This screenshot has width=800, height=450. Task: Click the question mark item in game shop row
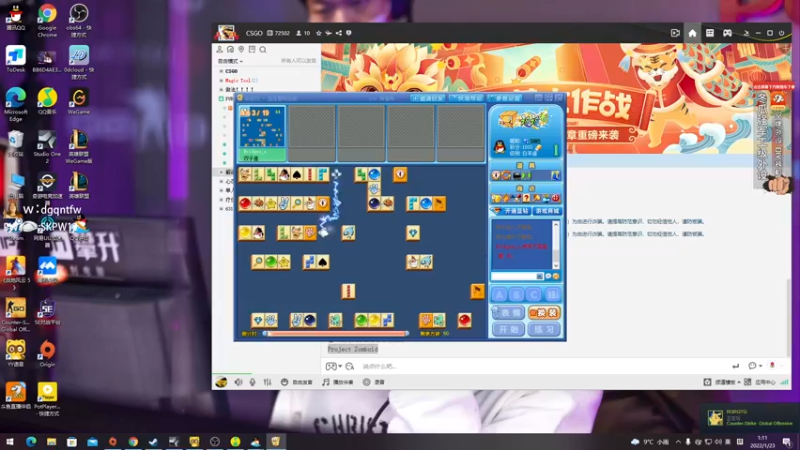pyautogui.click(x=526, y=198)
